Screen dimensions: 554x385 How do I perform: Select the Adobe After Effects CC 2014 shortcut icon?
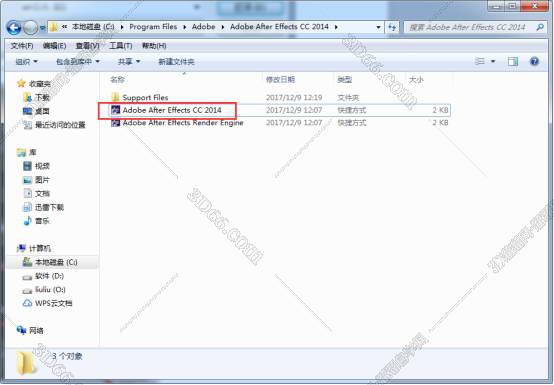(116, 110)
